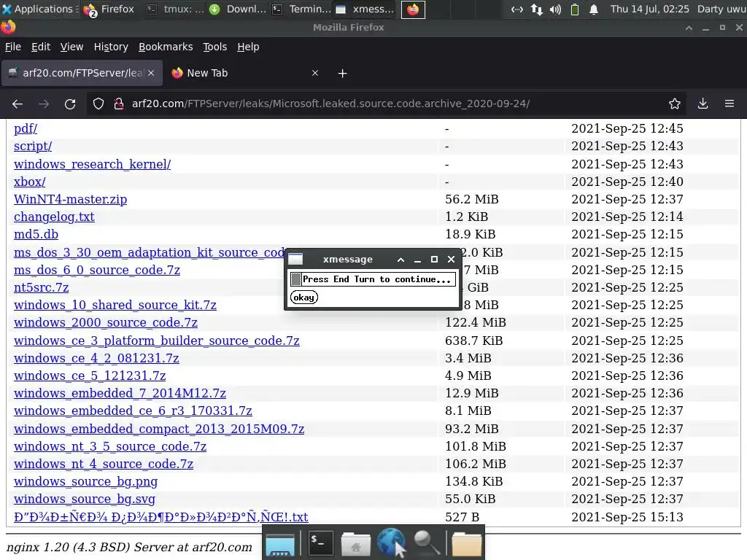Download windows_embedded_7_2014M12.7z
Viewport: 747px width, 560px height.
(120, 393)
